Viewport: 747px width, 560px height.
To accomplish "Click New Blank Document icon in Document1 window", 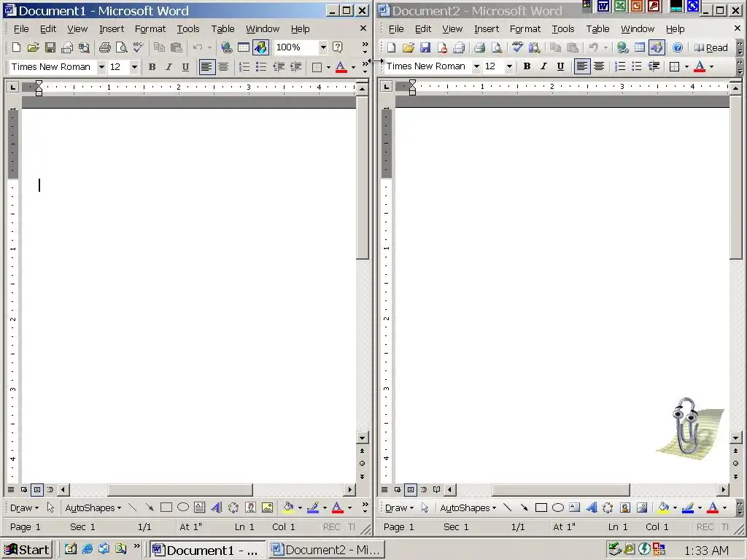I will click(16, 47).
